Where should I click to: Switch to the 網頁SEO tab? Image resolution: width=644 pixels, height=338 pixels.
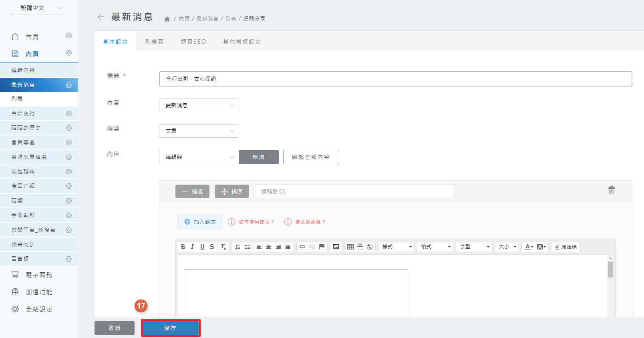pyautogui.click(x=193, y=42)
